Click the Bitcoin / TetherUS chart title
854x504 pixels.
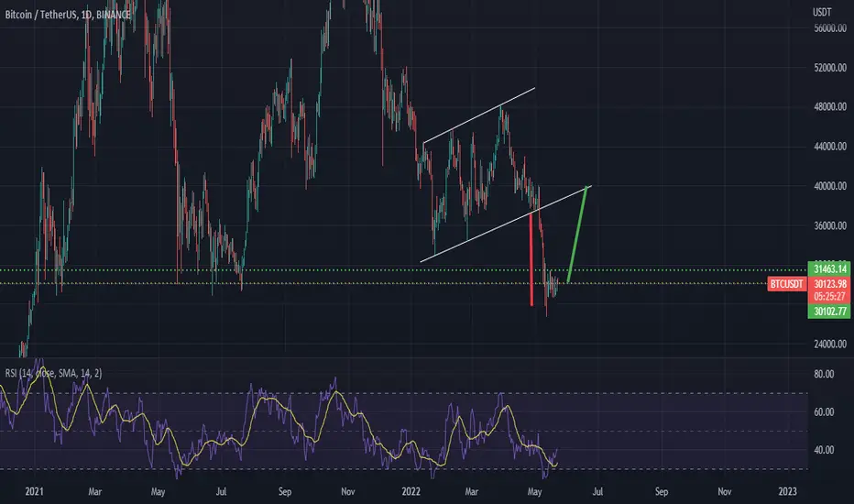tap(68, 15)
